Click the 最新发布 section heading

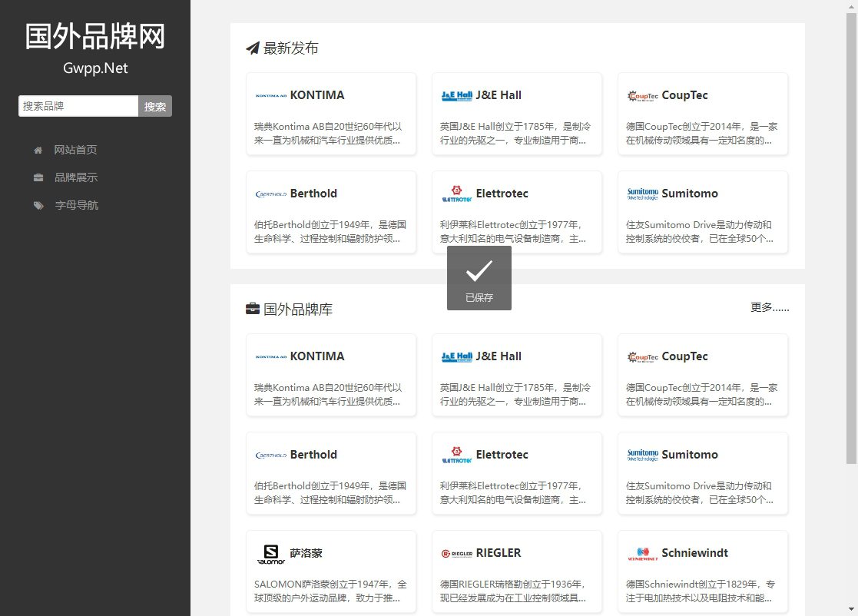tap(290, 48)
